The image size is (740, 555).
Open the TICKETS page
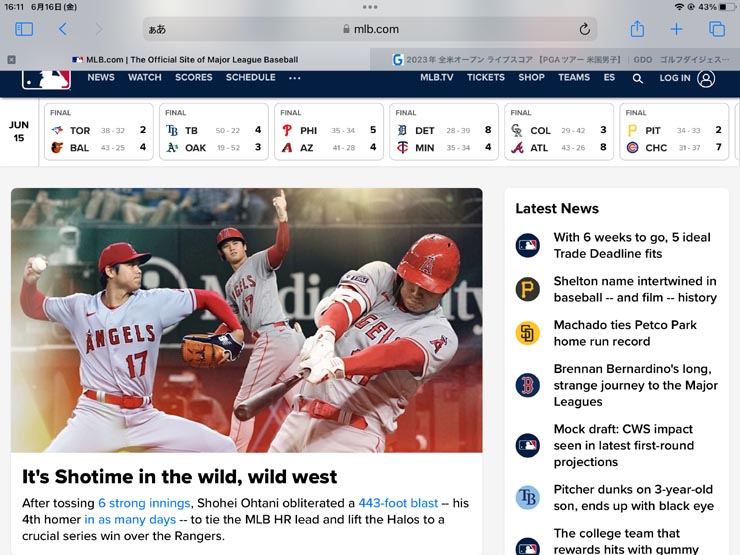[x=486, y=77]
